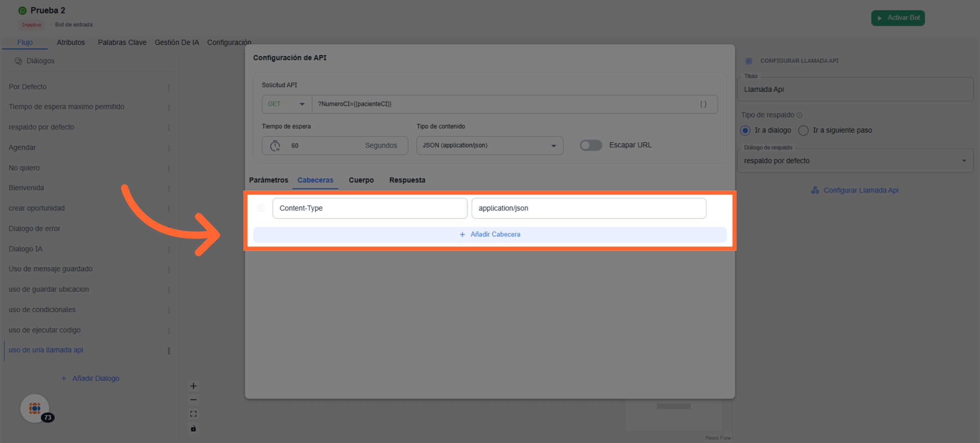Enable the Escapar URL toggle
Viewport: 980px width, 443px height.
(590, 145)
